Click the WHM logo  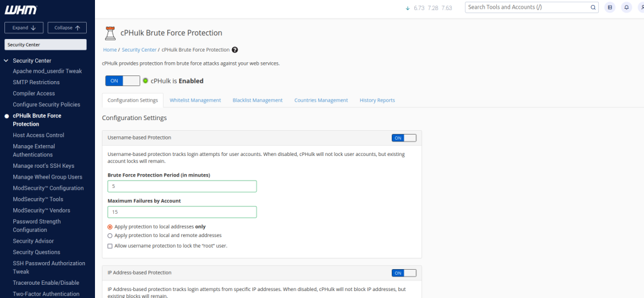pyautogui.click(x=20, y=11)
